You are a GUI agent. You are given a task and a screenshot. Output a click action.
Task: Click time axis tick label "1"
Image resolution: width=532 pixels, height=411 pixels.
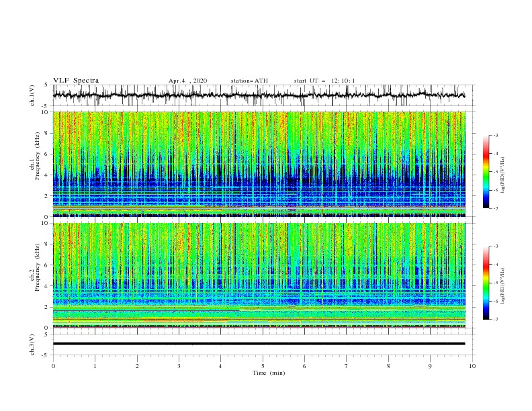click(x=95, y=366)
